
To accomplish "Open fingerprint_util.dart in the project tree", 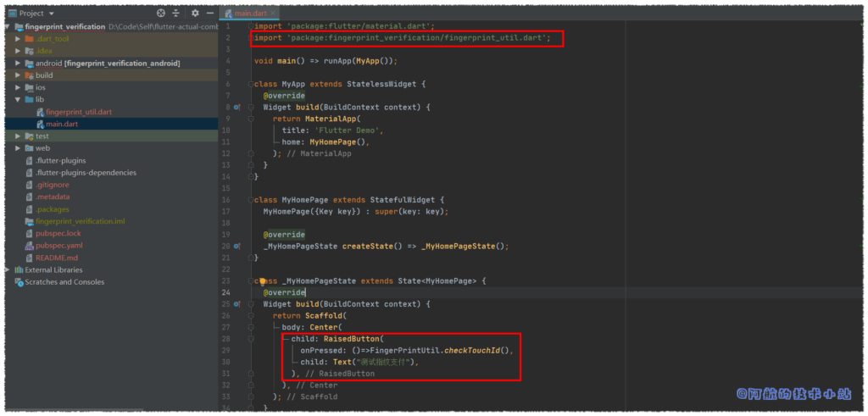I will point(78,112).
